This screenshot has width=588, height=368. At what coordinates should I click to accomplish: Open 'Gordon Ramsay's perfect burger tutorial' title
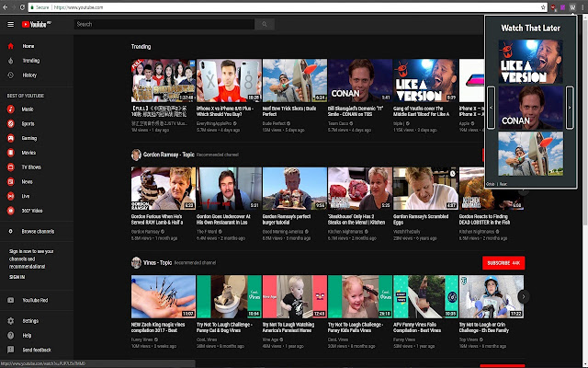(287, 219)
